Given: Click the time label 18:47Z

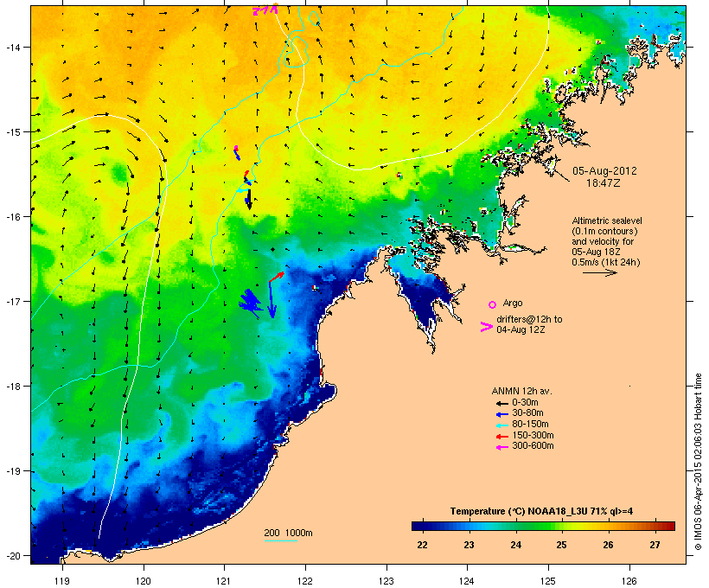Looking at the screenshot, I should point(604,183).
